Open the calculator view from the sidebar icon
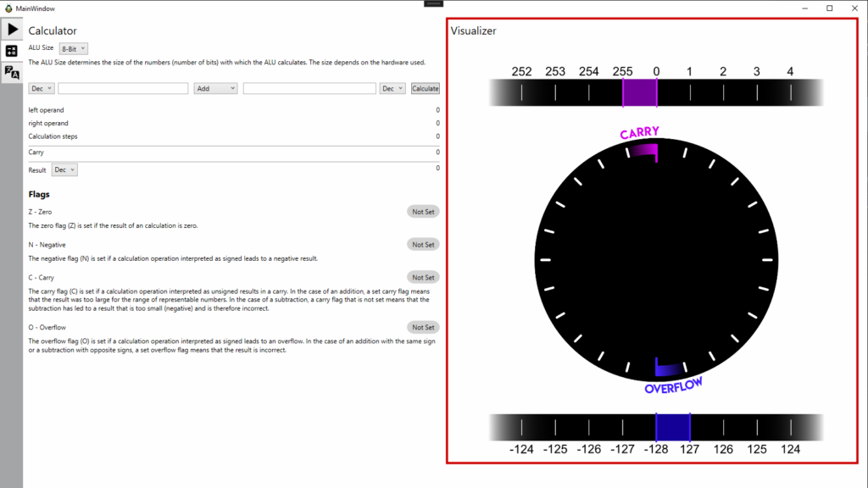The image size is (868, 488). (x=12, y=51)
